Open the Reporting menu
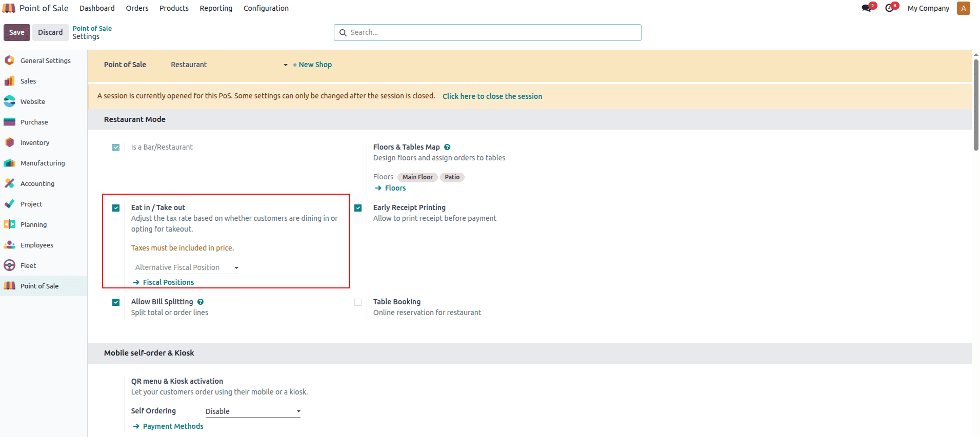The width and height of the screenshot is (980, 437). (x=216, y=8)
